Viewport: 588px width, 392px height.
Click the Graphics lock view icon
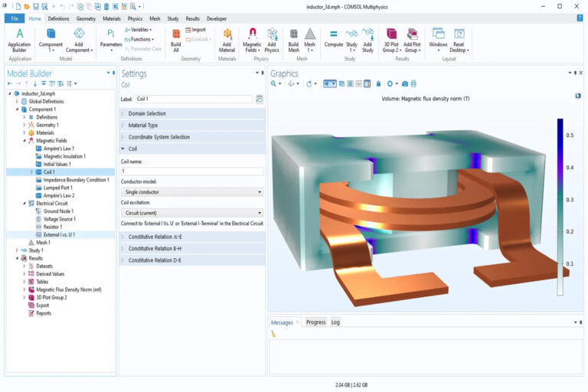[378, 83]
